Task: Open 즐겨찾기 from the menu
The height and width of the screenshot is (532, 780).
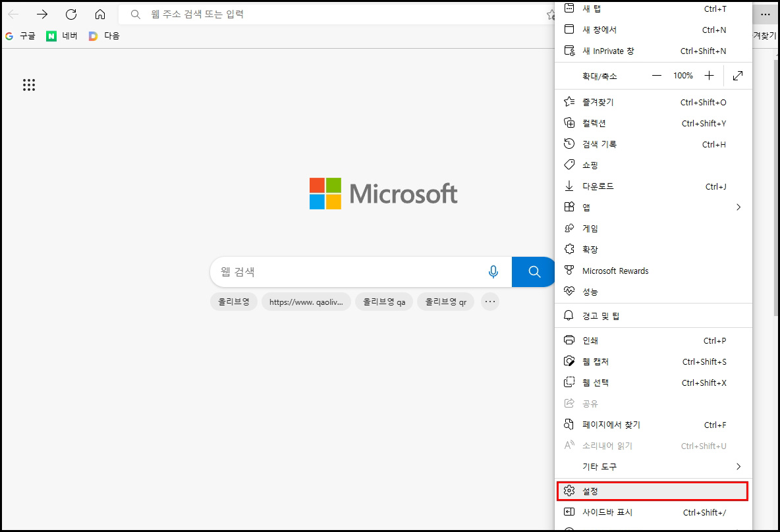Action: tap(653, 102)
